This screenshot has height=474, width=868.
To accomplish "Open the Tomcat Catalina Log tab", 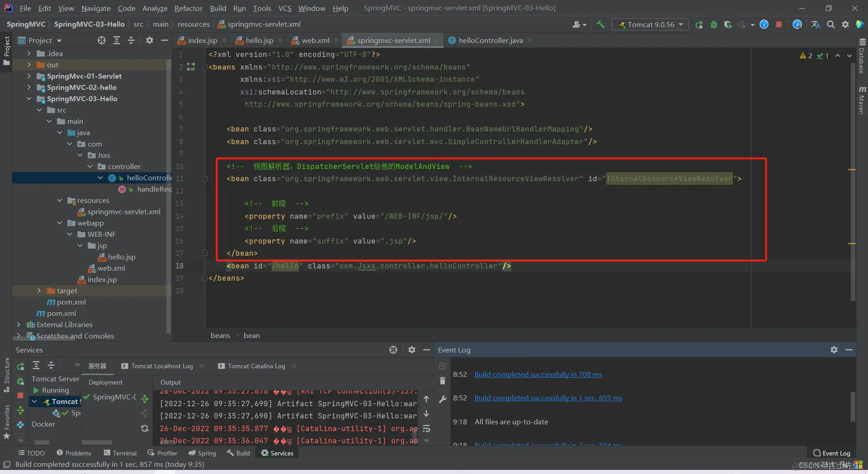I will tap(256, 366).
